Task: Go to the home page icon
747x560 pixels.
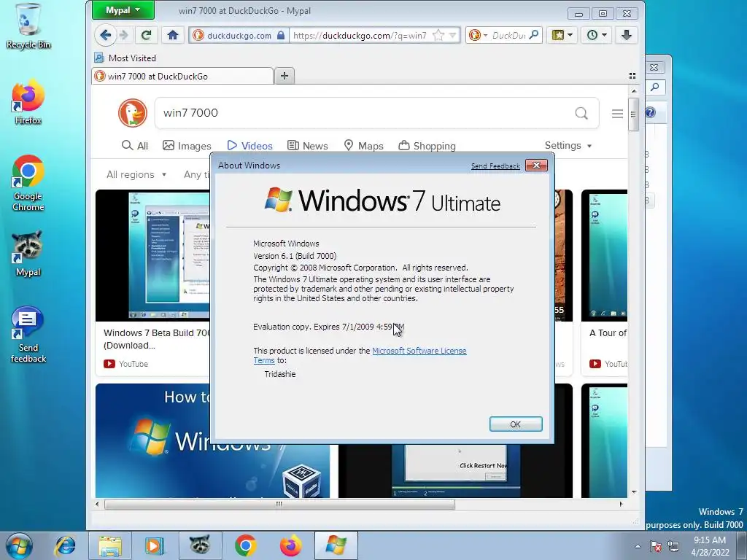Action: [x=173, y=35]
